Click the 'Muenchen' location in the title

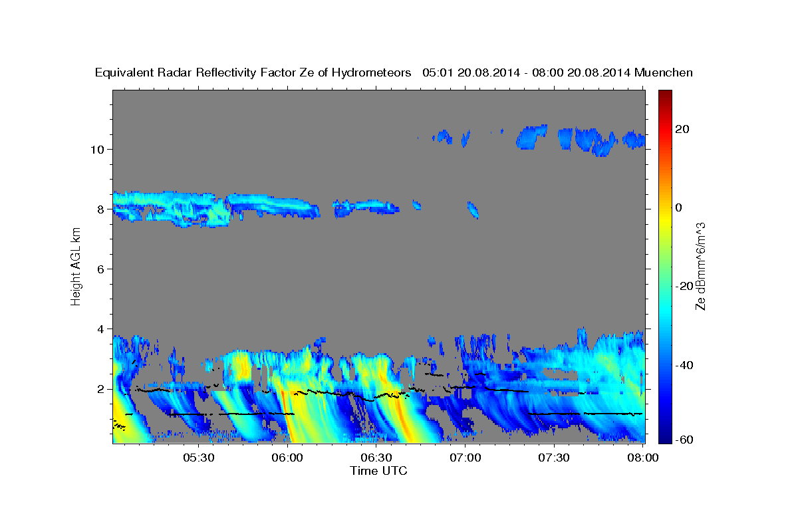coord(664,72)
